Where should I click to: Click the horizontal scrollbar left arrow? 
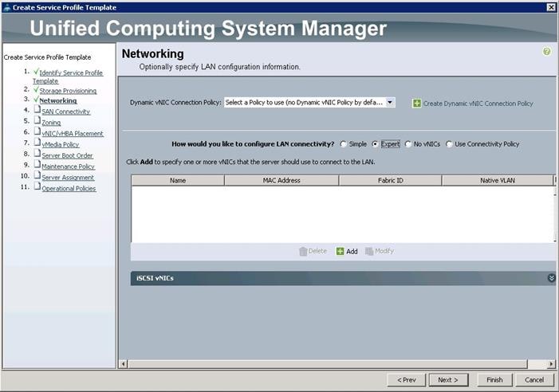[x=124, y=364]
